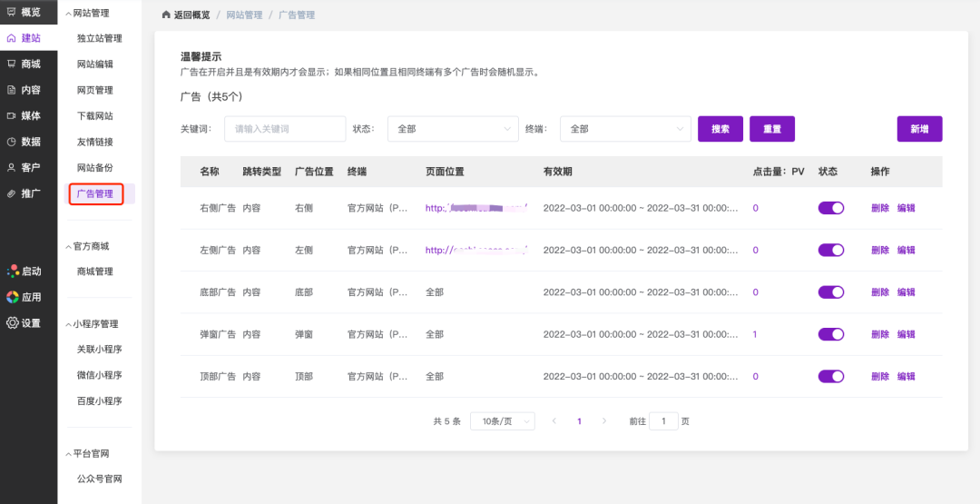Collapse the 网站管理 menu group
Screen dimensions: 980x504
coord(87,14)
